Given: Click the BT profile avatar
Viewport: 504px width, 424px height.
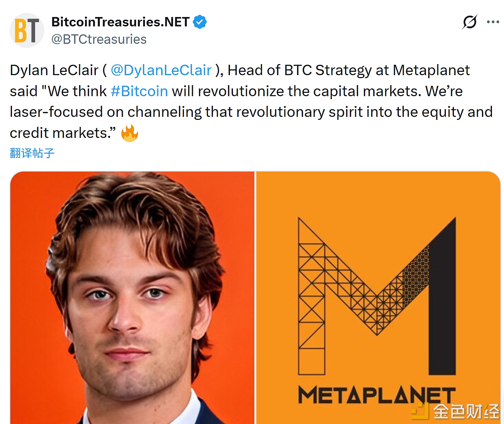Looking at the screenshot, I should coord(27,30).
